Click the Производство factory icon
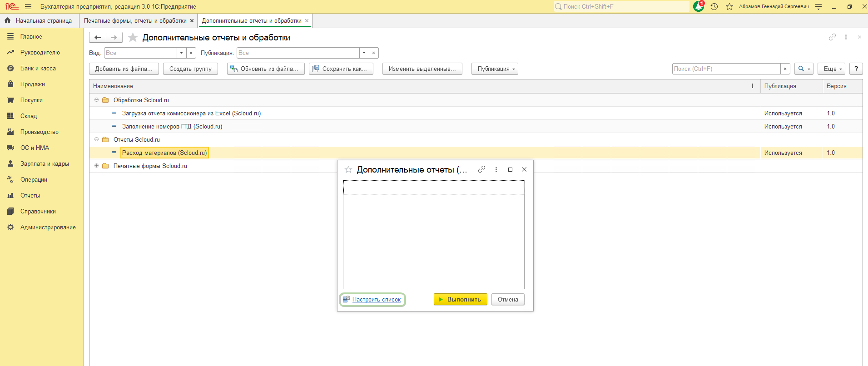Viewport: 868px width, 366px height. click(x=10, y=132)
